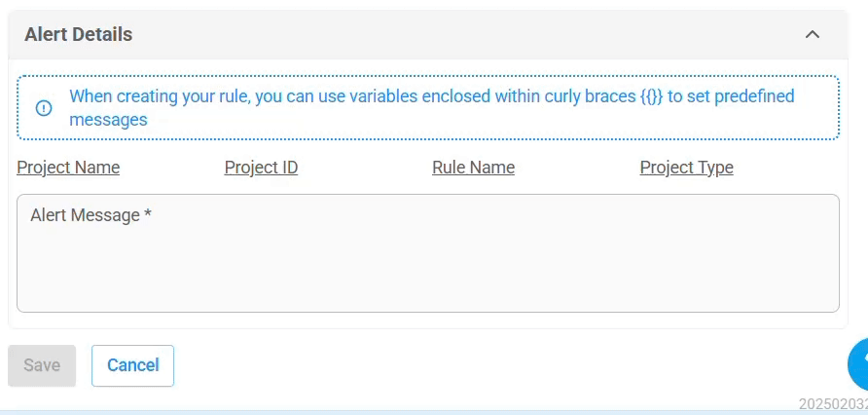Click the {{}} braces in the hint

pos(651,96)
